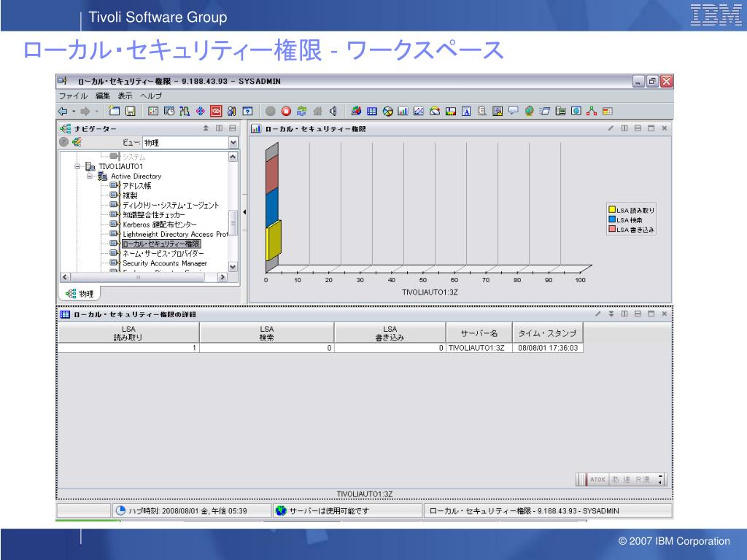Select the Bar Chart view toolbar icon
The height and width of the screenshot is (560, 747).
(x=403, y=111)
